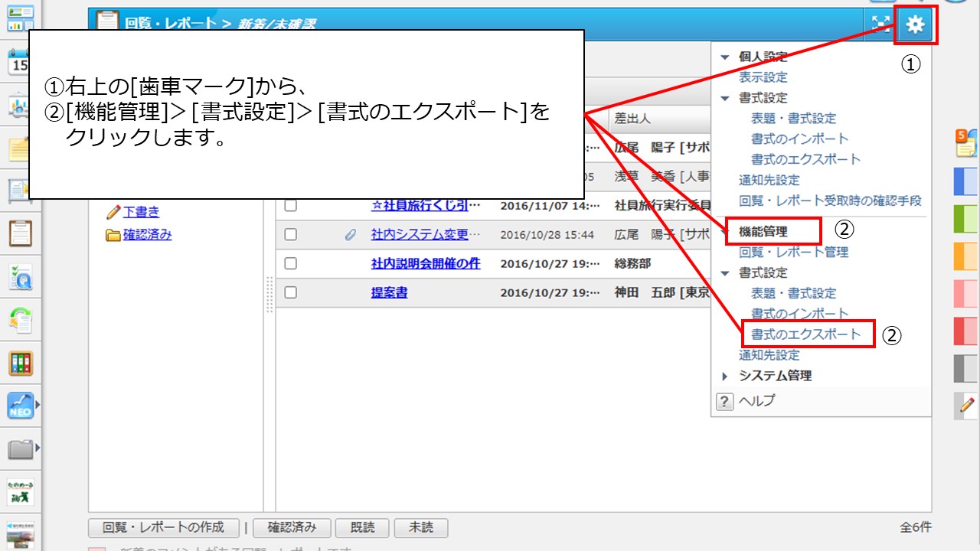Click the pencil icon on right edge
Screen dimensions: 980x551
click(966, 405)
